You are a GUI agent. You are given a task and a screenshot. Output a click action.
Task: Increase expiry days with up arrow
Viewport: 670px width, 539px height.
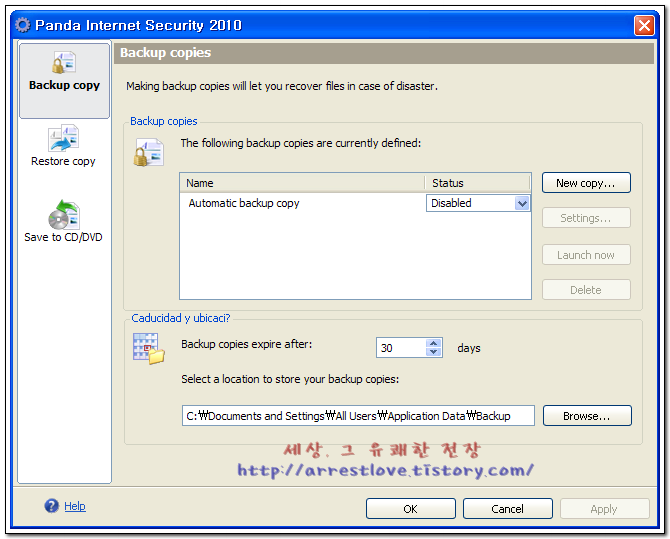click(x=433, y=343)
